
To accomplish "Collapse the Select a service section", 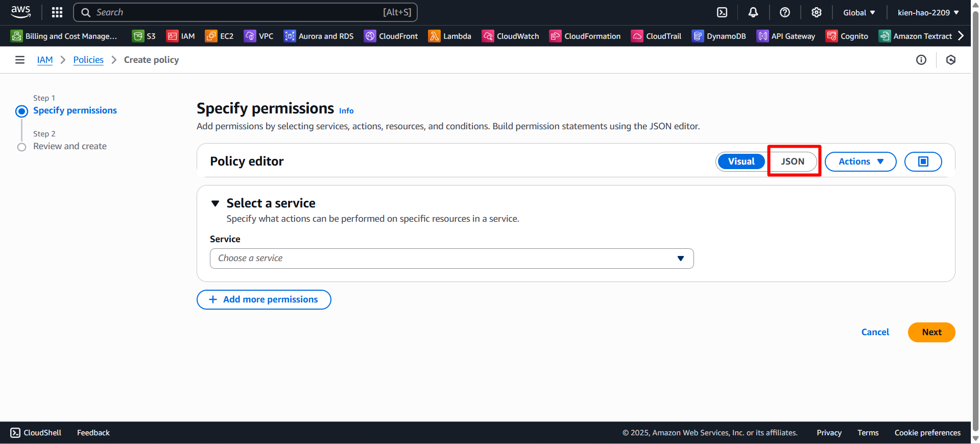I will [x=215, y=203].
